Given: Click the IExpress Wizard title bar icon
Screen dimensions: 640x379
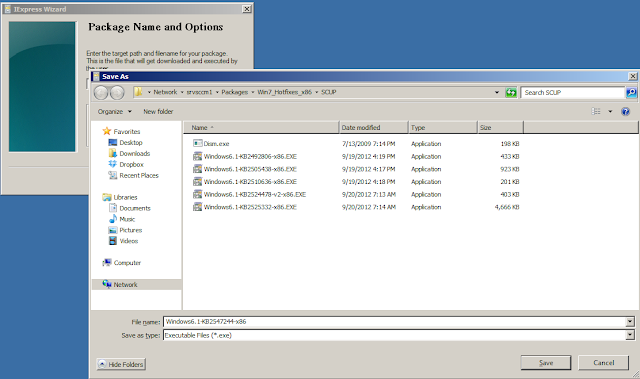Looking at the screenshot, I should point(7,9).
